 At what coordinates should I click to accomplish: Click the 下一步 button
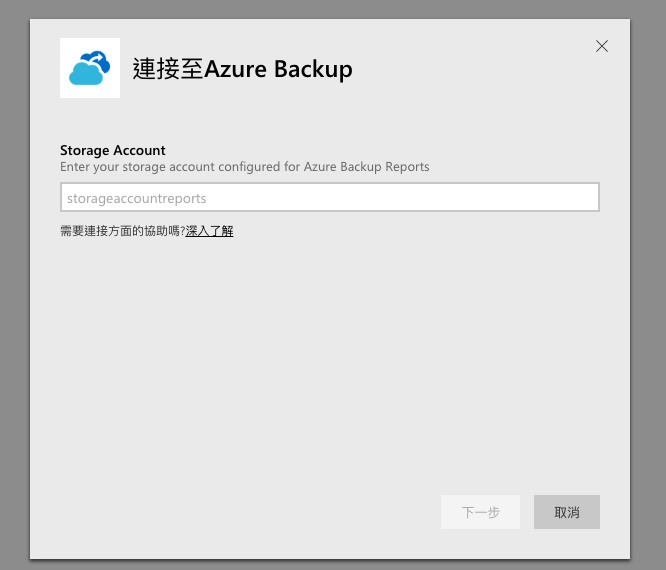click(x=480, y=512)
